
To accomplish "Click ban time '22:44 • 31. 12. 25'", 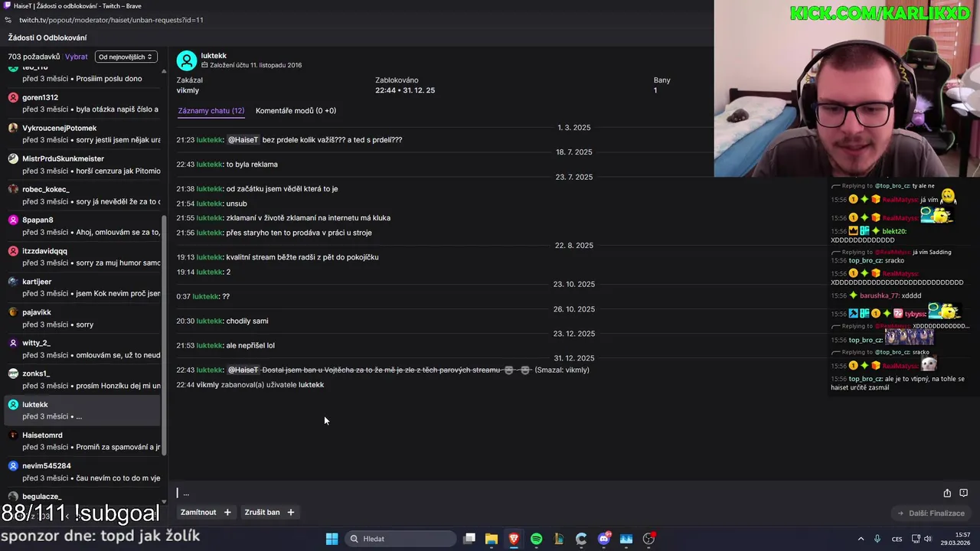I will pyautogui.click(x=405, y=90).
